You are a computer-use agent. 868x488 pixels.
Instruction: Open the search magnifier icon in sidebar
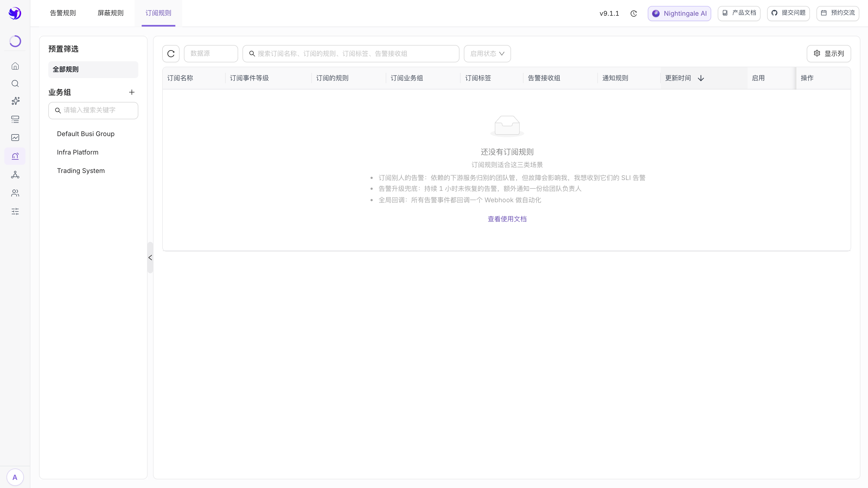coord(15,84)
